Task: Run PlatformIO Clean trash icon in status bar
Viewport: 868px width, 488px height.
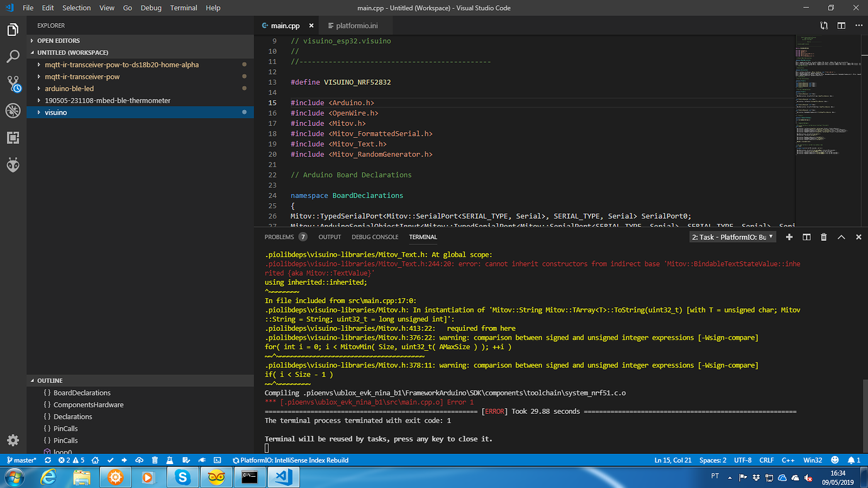Action: tap(155, 460)
